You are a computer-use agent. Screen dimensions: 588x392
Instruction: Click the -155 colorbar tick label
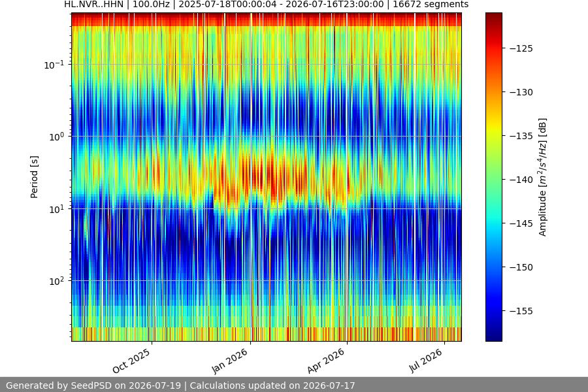pyautogui.click(x=521, y=311)
